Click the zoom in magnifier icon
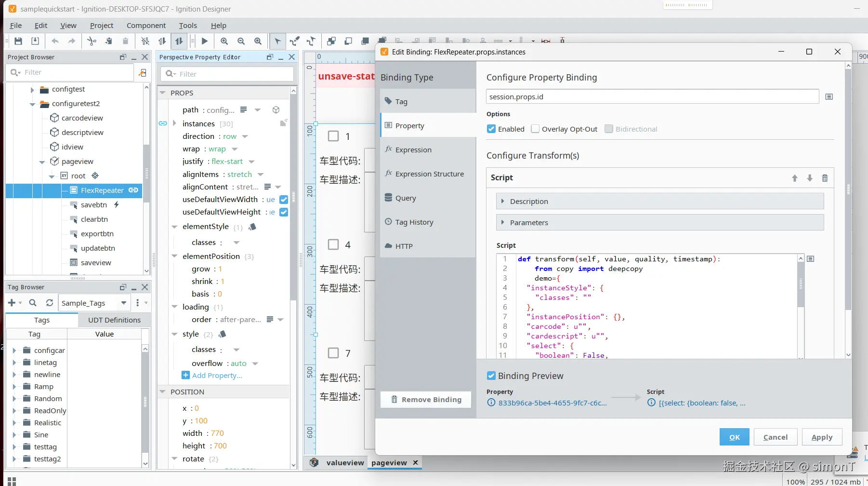Image resolution: width=868 pixels, height=486 pixels. [x=224, y=41]
